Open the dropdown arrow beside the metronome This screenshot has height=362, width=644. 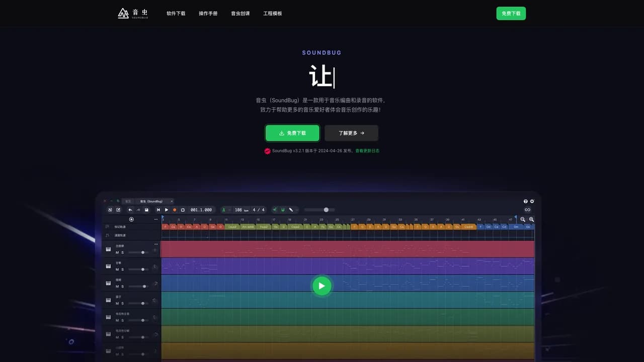coord(229,210)
